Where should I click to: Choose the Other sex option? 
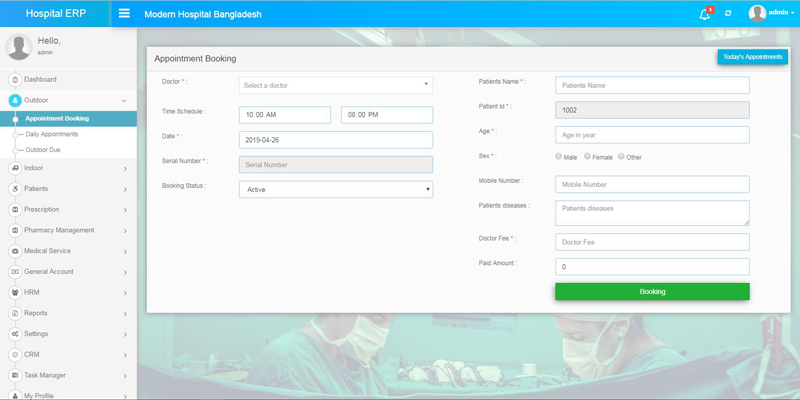(621, 156)
